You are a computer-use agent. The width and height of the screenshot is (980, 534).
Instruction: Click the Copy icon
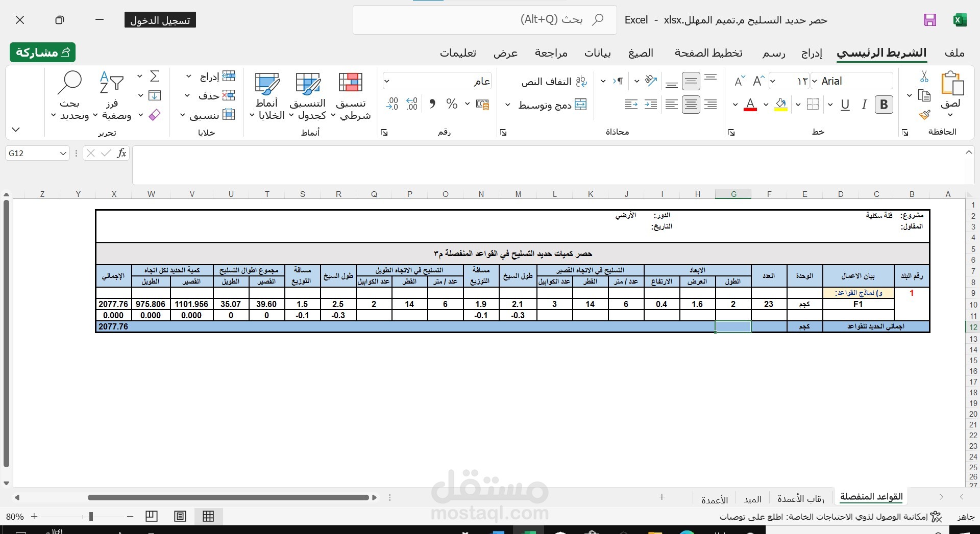coord(924,95)
